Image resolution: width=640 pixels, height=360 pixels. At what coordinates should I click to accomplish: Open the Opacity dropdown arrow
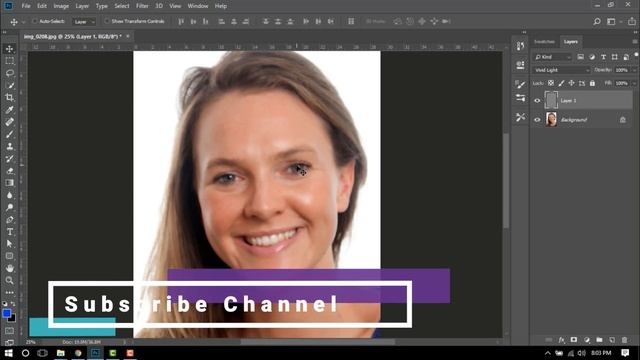(x=634, y=70)
